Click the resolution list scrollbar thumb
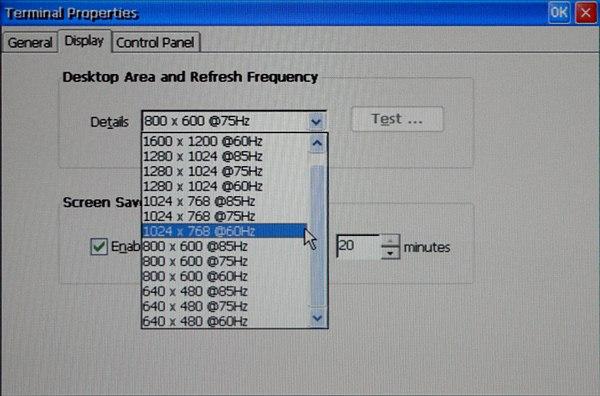The width and height of the screenshot is (600, 396). coord(317,236)
